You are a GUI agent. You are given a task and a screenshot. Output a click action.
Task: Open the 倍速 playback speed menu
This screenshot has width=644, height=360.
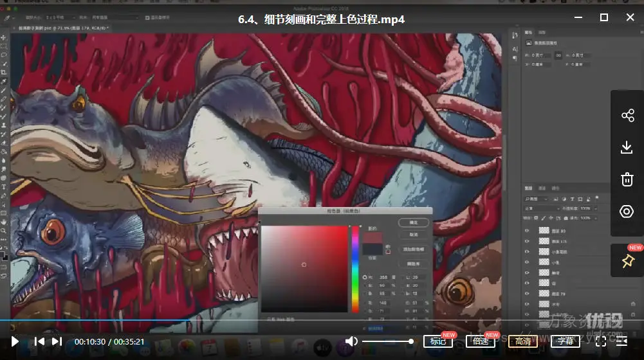pos(480,341)
